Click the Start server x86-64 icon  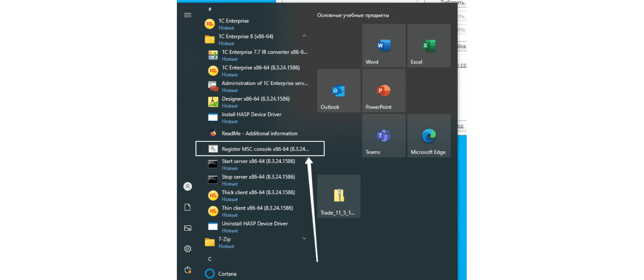pyautogui.click(x=213, y=164)
